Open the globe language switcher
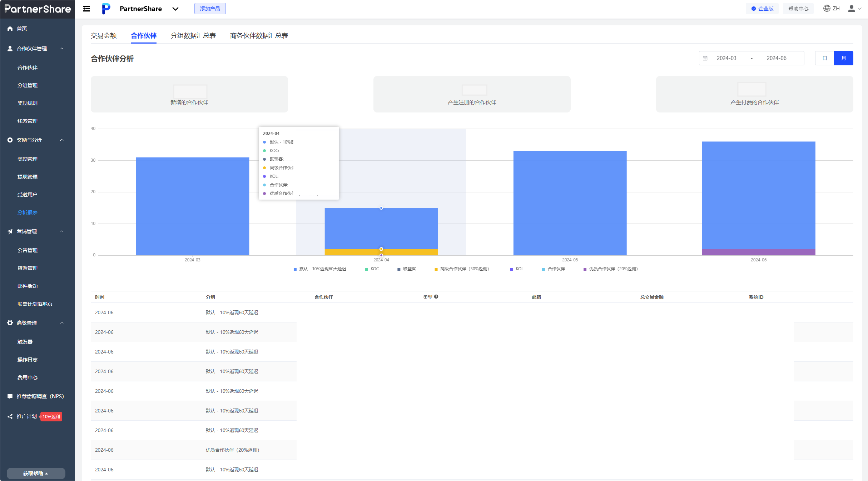The height and width of the screenshot is (481, 868). (x=827, y=8)
